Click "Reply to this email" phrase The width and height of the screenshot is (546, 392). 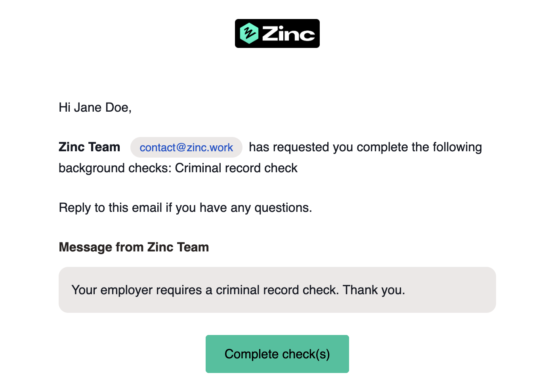point(111,207)
